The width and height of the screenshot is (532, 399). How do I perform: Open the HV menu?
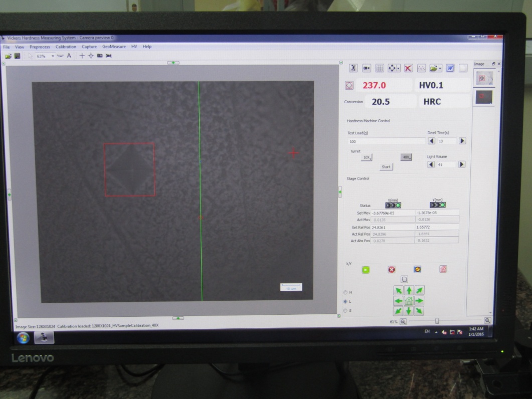click(x=134, y=47)
